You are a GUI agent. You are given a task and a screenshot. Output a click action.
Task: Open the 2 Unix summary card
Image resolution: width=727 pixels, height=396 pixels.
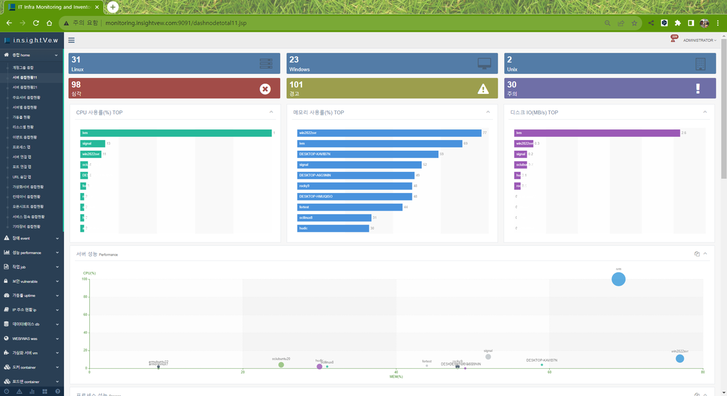(x=610, y=64)
